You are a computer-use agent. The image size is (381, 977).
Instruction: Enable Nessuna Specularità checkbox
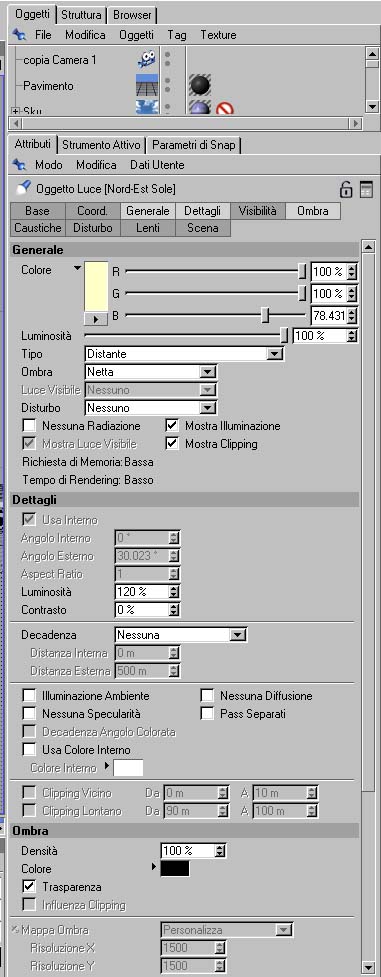click(29, 713)
